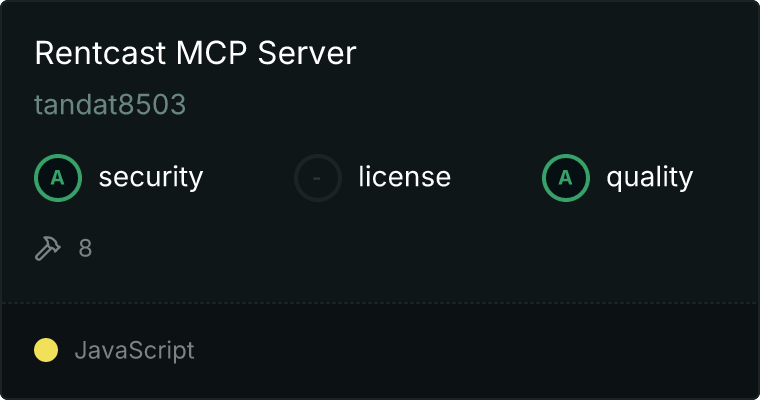Viewport: 760px width, 400px height.
Task: Click the green quality grade A badge
Action: (x=566, y=178)
